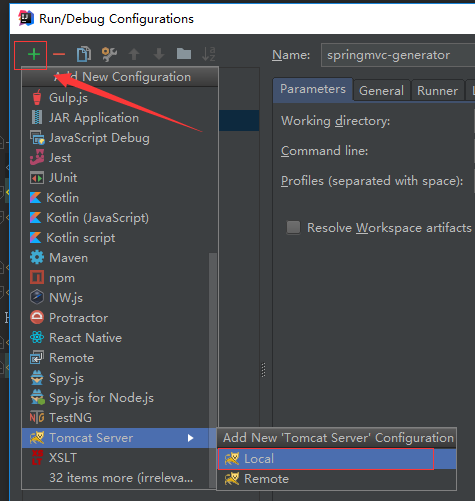Viewport: 475px width, 501px height.
Task: Choose JavaScript Debug configuration
Action: pos(120,138)
